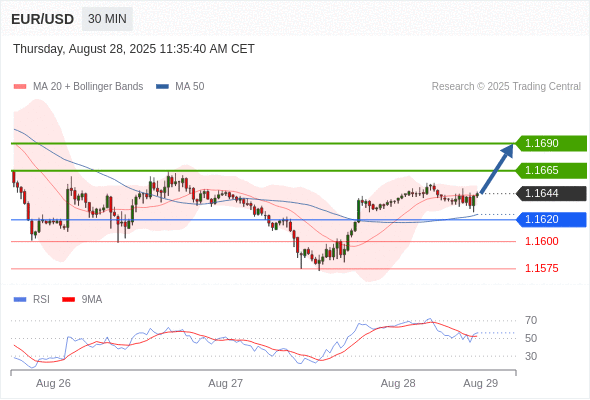The width and height of the screenshot is (590, 400).
Task: Click the RSI 70 level label
Action: [531, 321]
